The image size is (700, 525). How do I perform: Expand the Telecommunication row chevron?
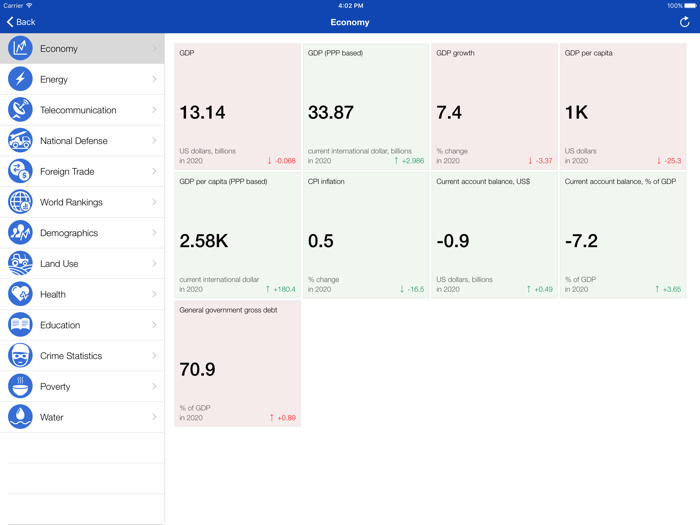(154, 110)
